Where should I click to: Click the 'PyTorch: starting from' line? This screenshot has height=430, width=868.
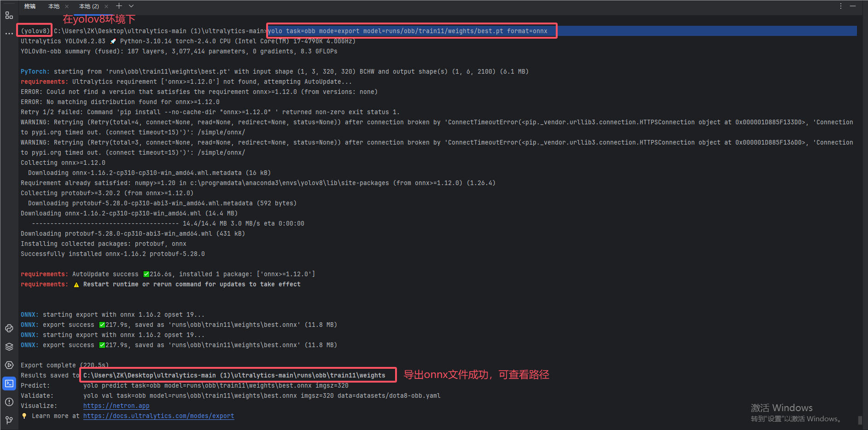(x=274, y=71)
